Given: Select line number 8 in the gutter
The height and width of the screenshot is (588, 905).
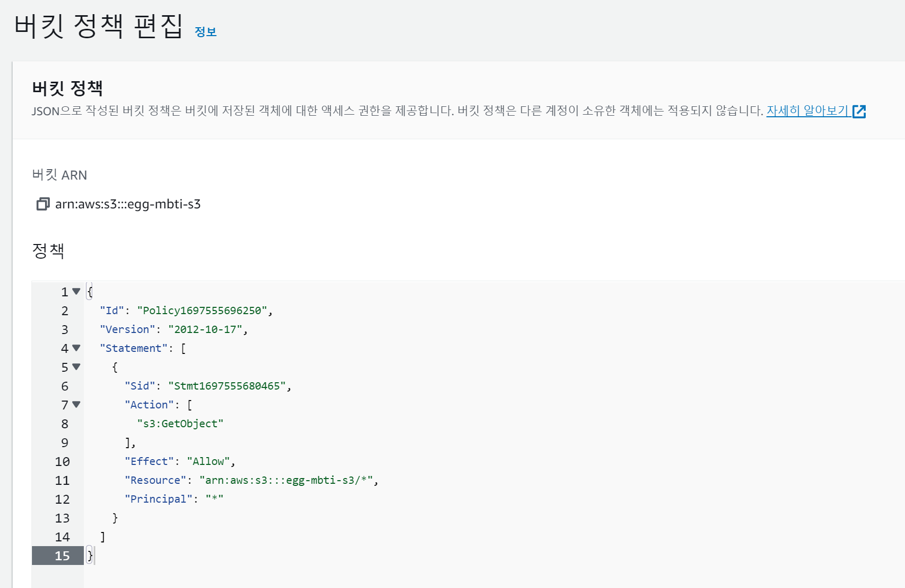Looking at the screenshot, I should (64, 424).
